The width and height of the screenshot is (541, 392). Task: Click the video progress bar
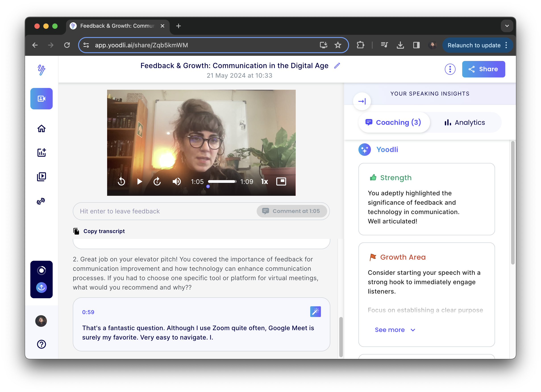[x=222, y=181]
